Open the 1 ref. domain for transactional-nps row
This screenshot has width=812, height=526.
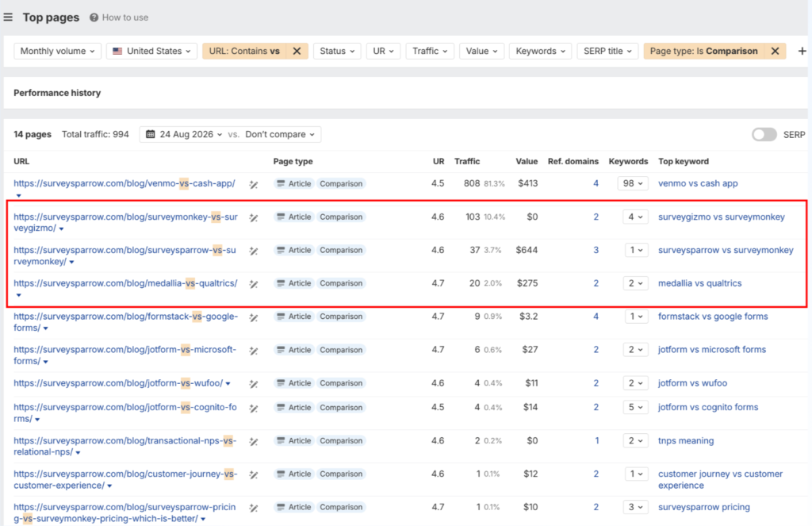[596, 440]
